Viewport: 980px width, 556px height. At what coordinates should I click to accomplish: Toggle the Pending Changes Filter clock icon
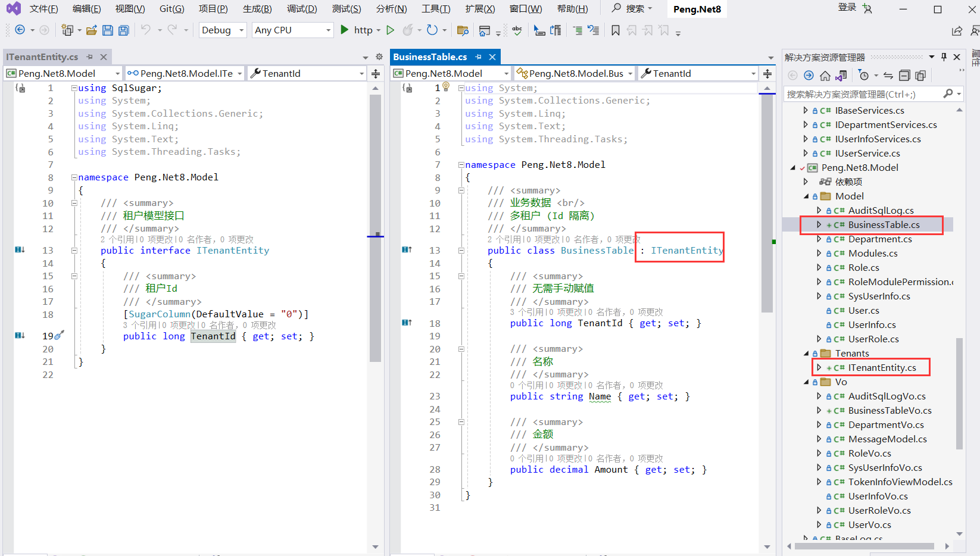(864, 76)
